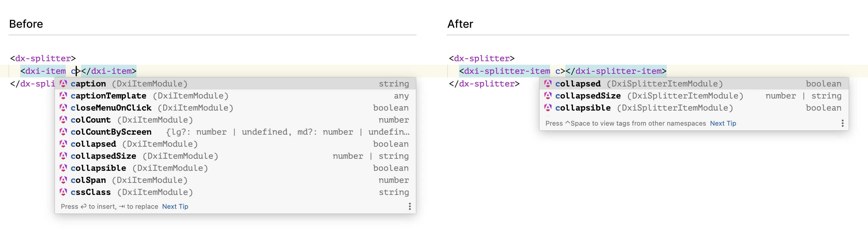
Task: Click opening dxi-splitter-item tag in After code
Action: pyautogui.click(x=505, y=71)
